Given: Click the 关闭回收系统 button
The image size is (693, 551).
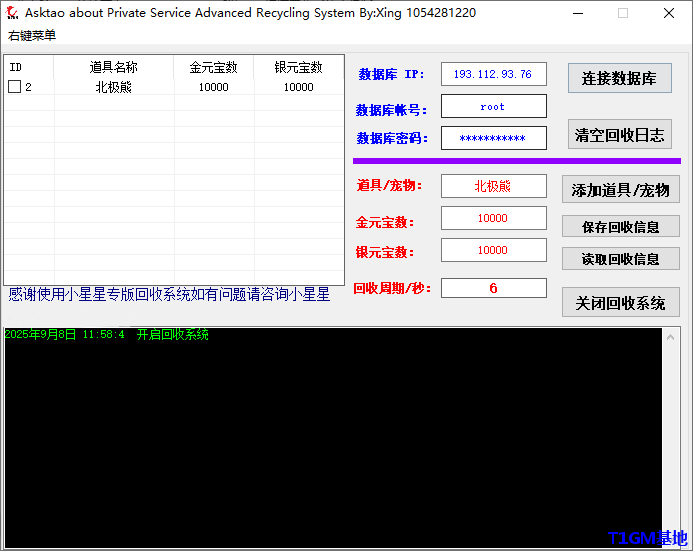Looking at the screenshot, I should (x=621, y=302).
